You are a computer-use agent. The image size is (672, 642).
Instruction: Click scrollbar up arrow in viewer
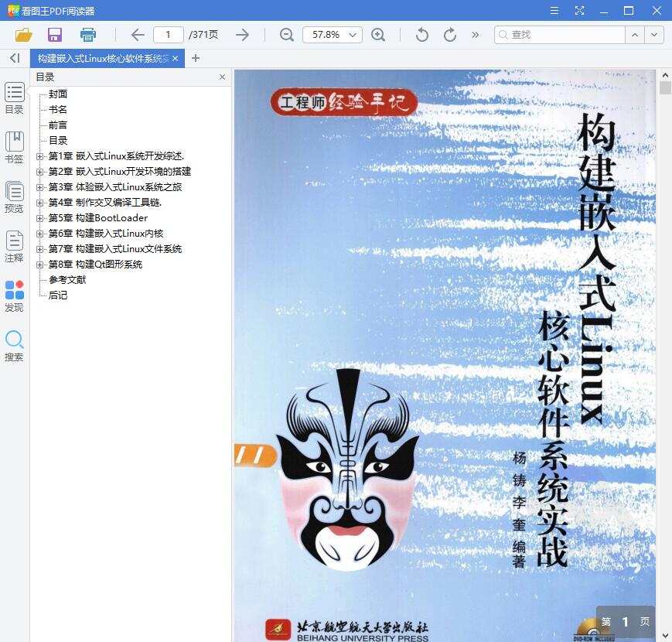pos(665,75)
